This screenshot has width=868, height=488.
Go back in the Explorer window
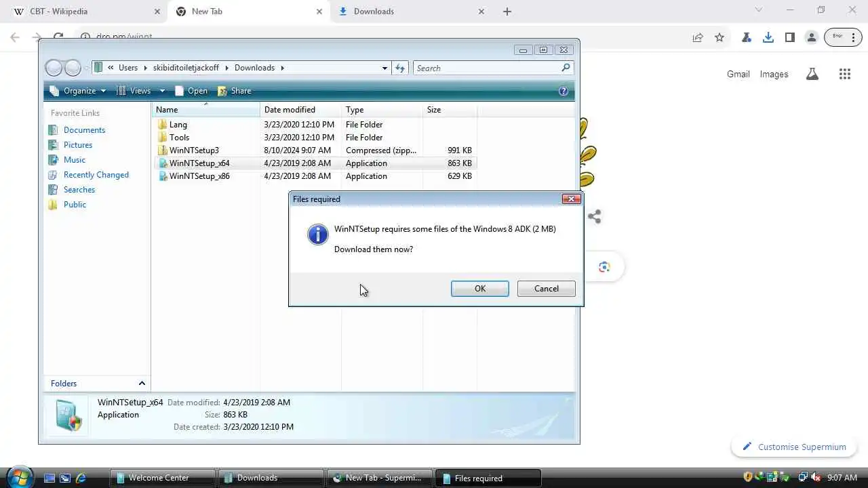coord(54,68)
